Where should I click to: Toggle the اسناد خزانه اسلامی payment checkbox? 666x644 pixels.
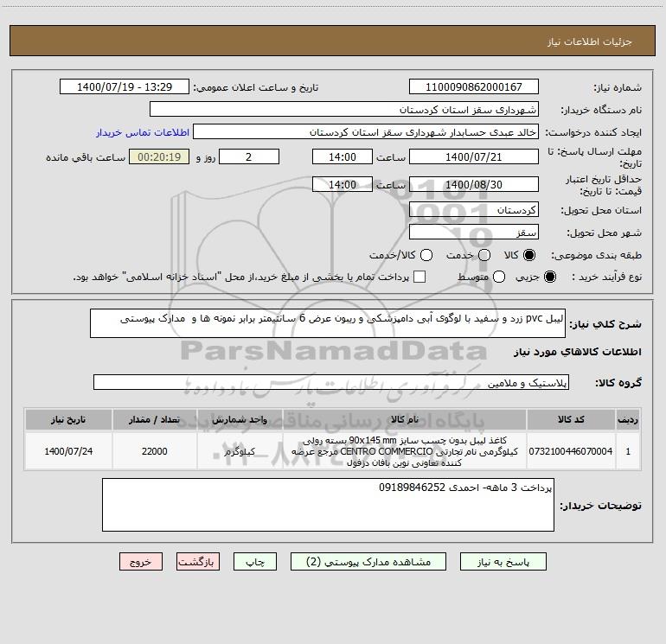coord(419,277)
